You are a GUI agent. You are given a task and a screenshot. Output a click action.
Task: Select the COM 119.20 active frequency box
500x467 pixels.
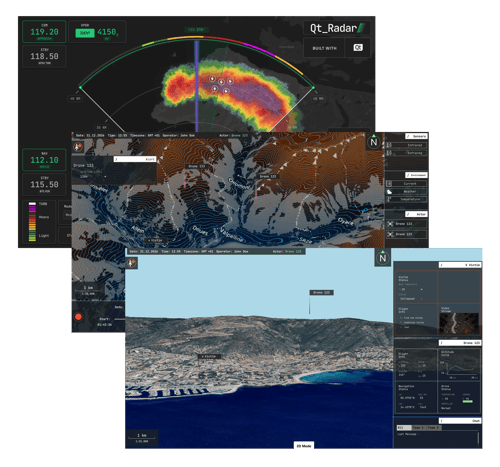click(44, 31)
